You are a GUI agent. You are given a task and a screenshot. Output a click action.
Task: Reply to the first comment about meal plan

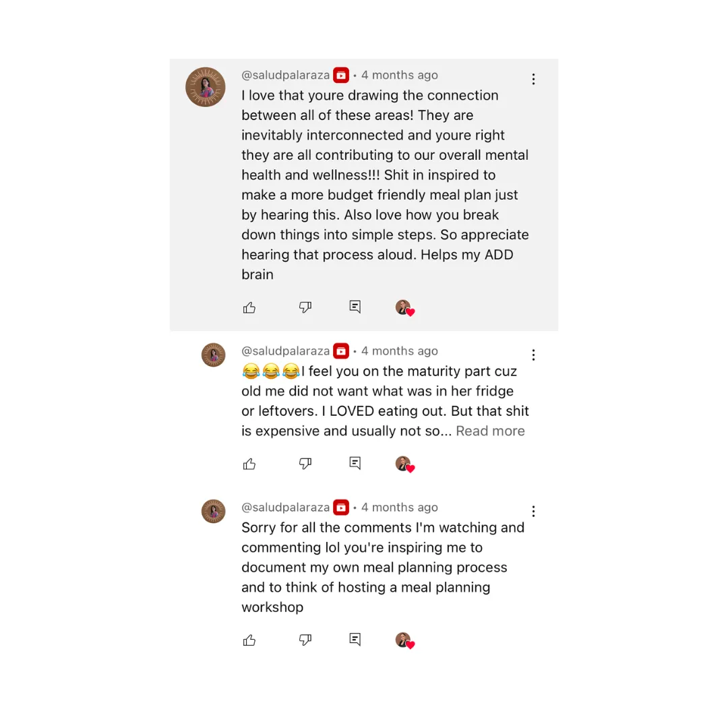(x=355, y=307)
